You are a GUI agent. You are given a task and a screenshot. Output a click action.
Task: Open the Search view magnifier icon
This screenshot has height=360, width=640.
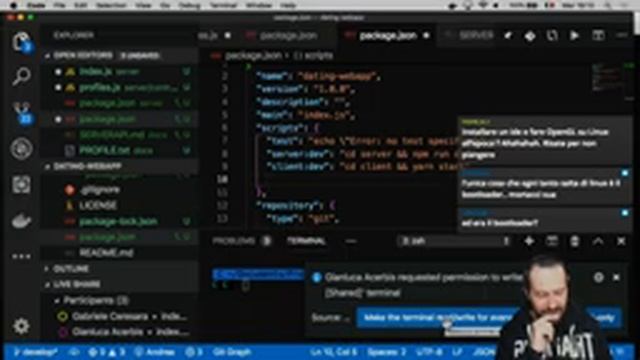pyautogui.click(x=21, y=76)
